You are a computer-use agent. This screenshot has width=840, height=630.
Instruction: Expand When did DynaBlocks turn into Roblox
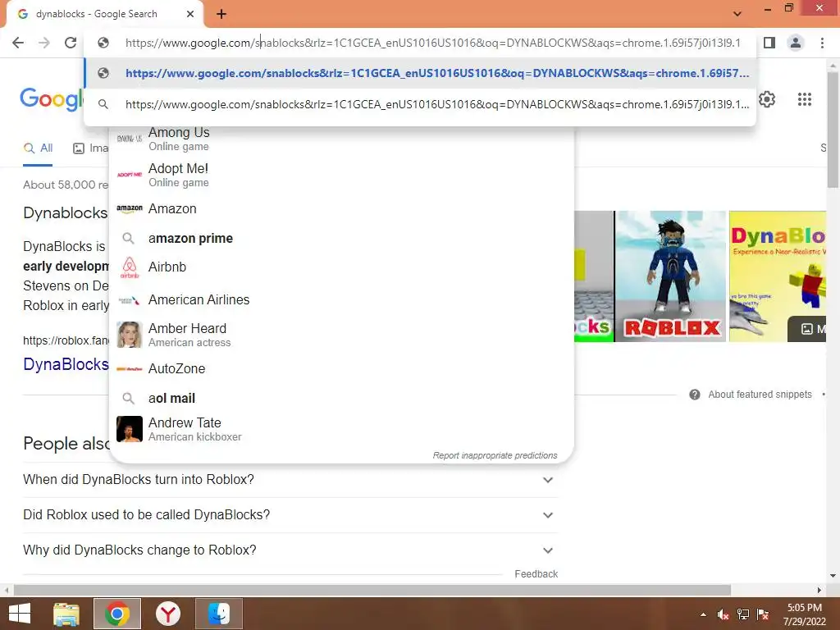coord(290,479)
